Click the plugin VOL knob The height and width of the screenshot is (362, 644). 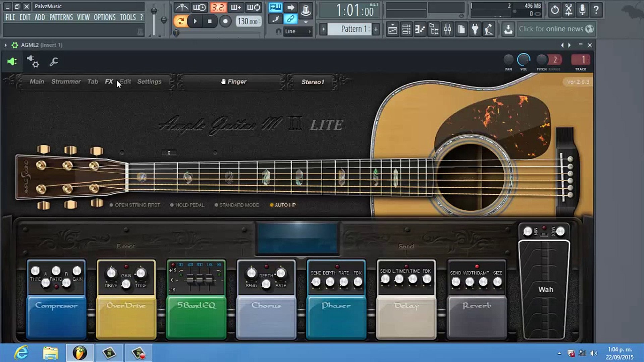pyautogui.click(x=524, y=60)
